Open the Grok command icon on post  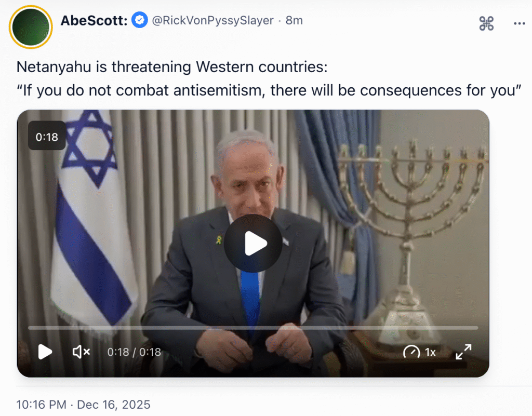pos(486,23)
